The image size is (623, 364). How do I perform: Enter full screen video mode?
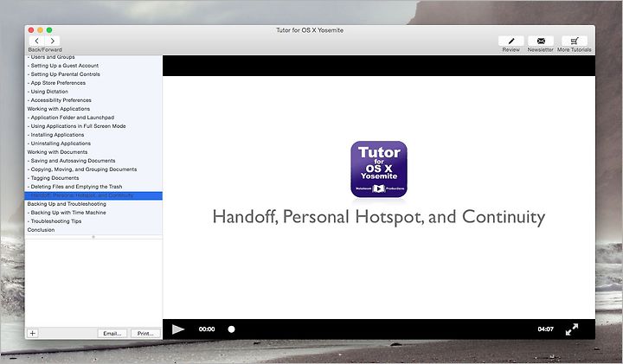coord(572,329)
